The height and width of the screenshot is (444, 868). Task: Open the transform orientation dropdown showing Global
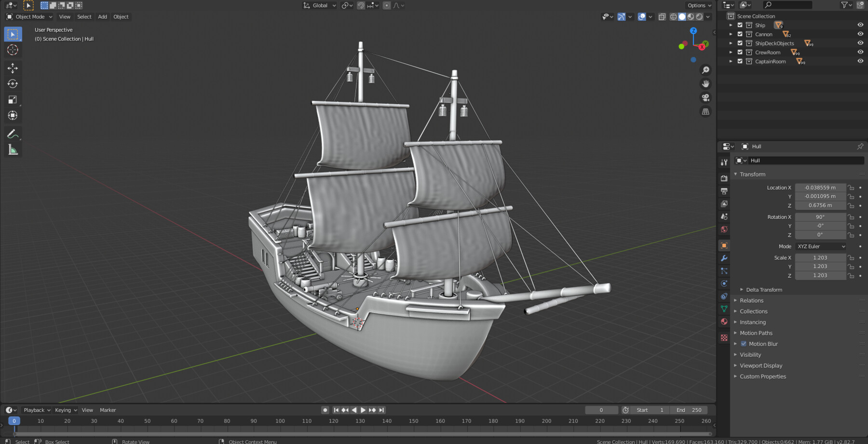coord(319,5)
